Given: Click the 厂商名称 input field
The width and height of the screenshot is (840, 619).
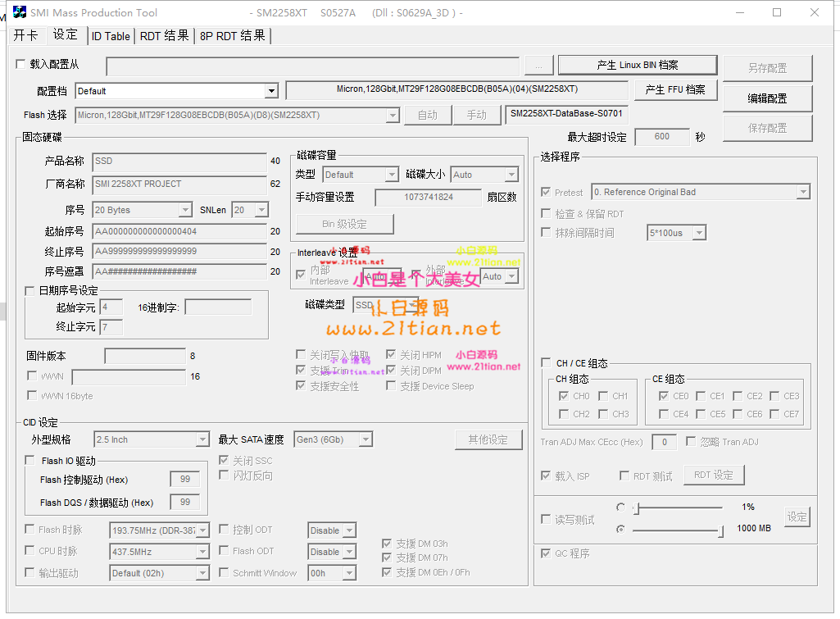Looking at the screenshot, I should 179,184.
